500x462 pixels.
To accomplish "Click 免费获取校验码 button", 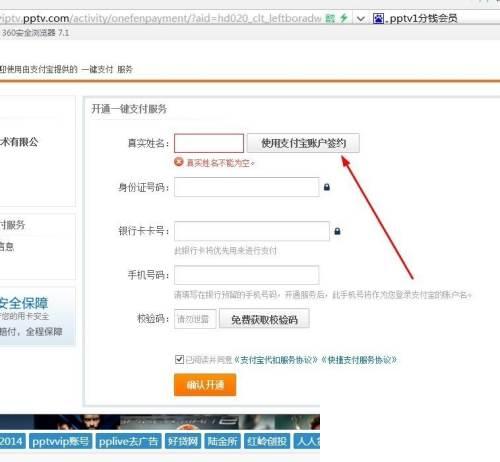I will tap(264, 319).
